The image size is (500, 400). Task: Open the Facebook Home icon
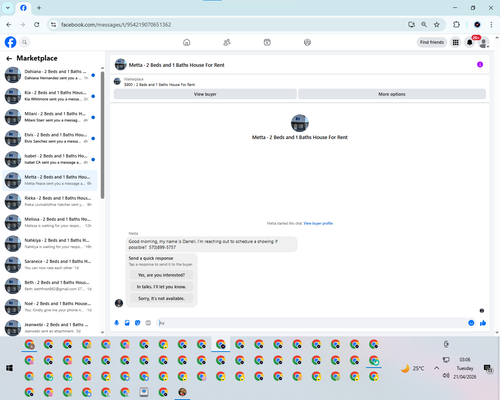pyautogui.click(x=187, y=42)
